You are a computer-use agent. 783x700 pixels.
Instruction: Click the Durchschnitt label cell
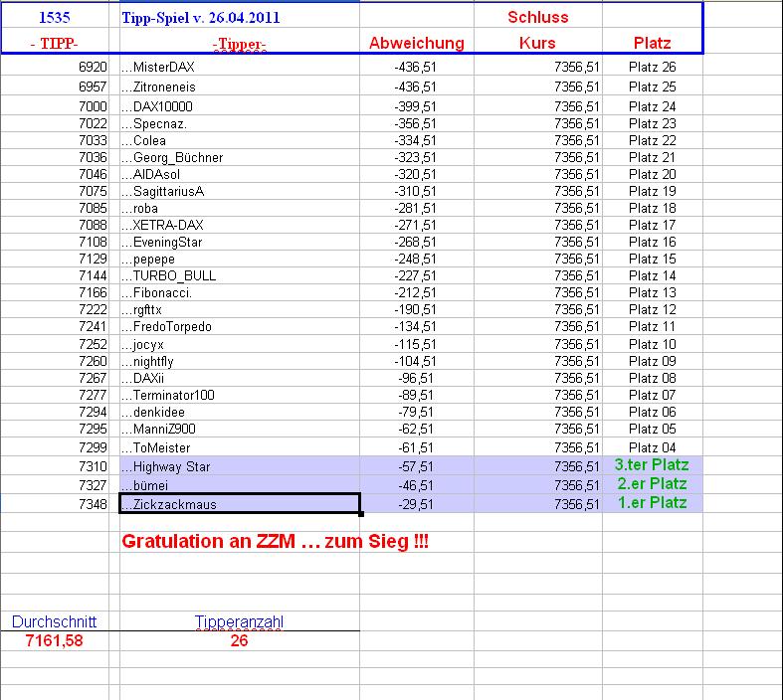coord(54,621)
